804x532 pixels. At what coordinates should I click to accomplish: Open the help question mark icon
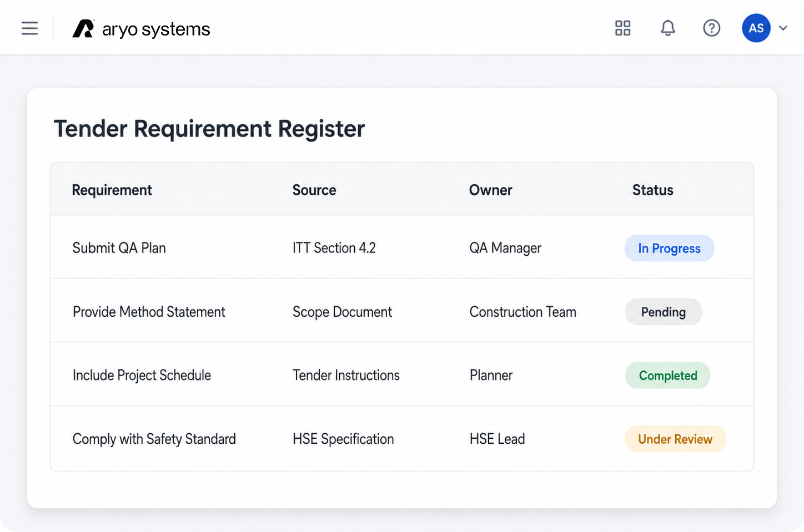pyautogui.click(x=712, y=28)
